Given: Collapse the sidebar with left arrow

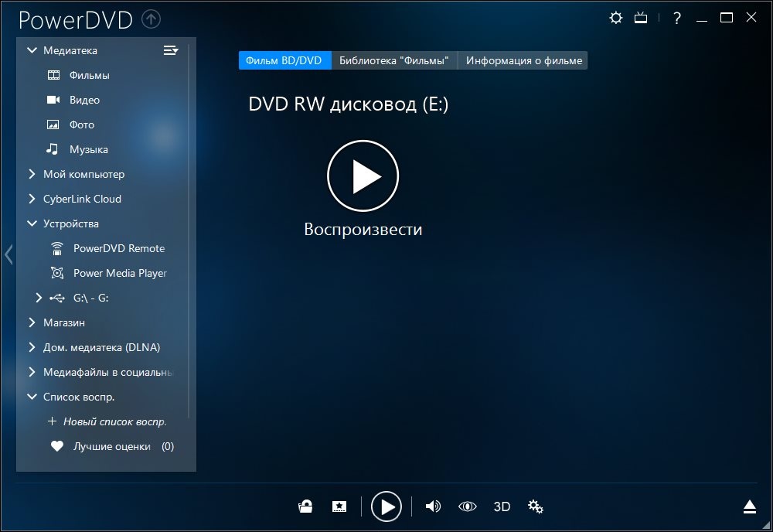Looking at the screenshot, I should tap(9, 254).
